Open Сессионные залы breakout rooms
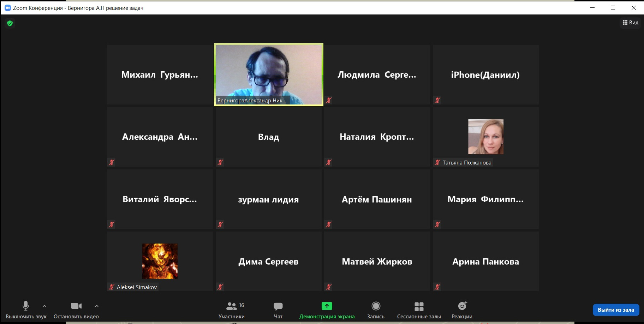 pyautogui.click(x=419, y=310)
